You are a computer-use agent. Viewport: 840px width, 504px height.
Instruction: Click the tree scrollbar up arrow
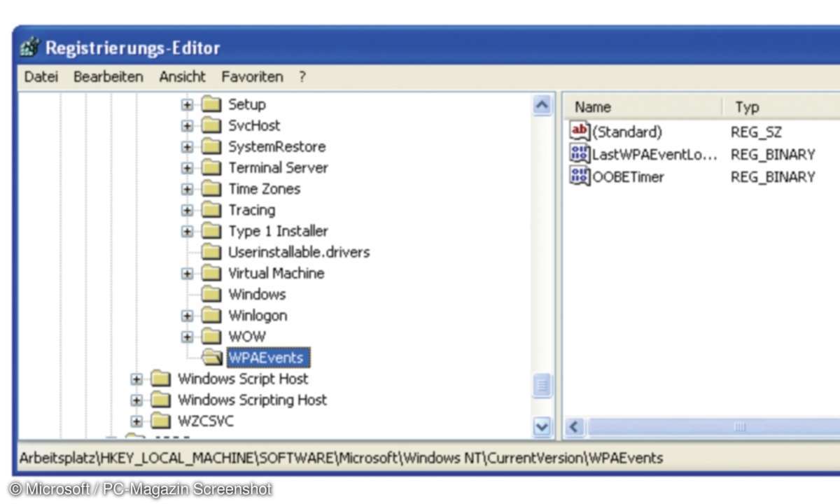pyautogui.click(x=542, y=106)
